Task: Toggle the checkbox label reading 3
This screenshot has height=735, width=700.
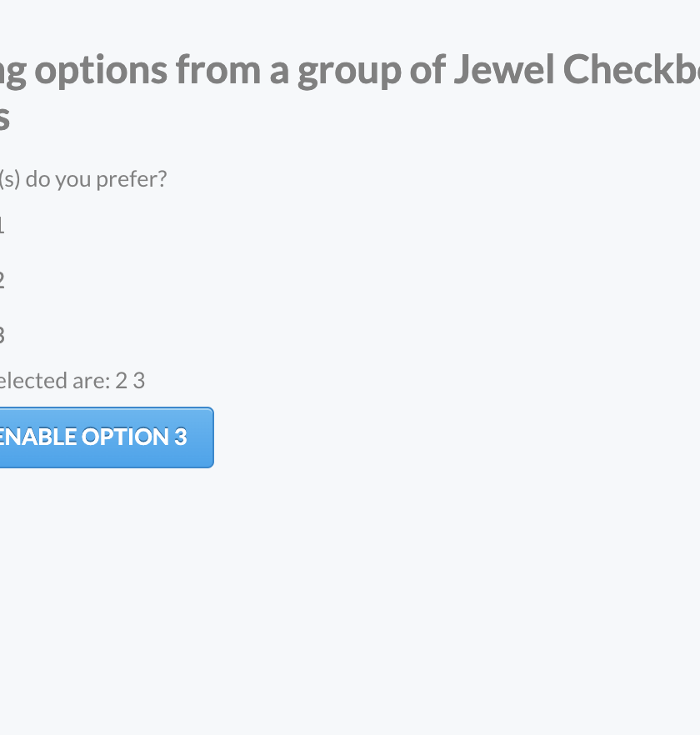Action: tap(2, 334)
